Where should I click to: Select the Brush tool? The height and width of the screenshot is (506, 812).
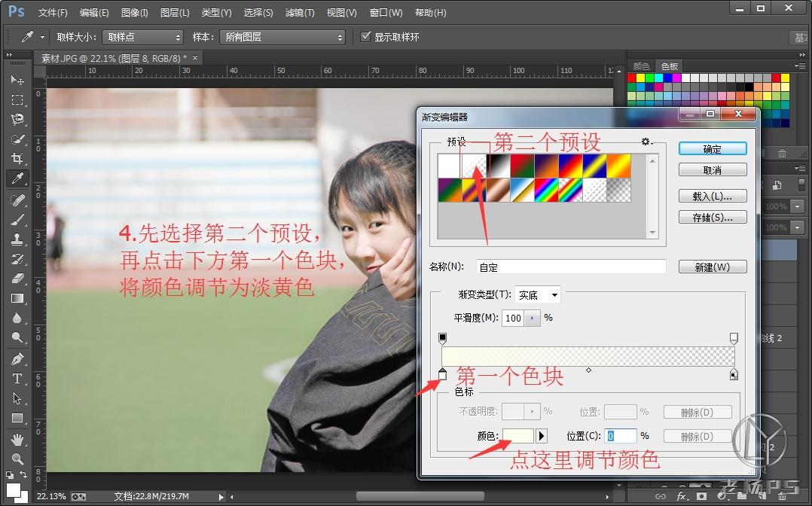[x=17, y=220]
